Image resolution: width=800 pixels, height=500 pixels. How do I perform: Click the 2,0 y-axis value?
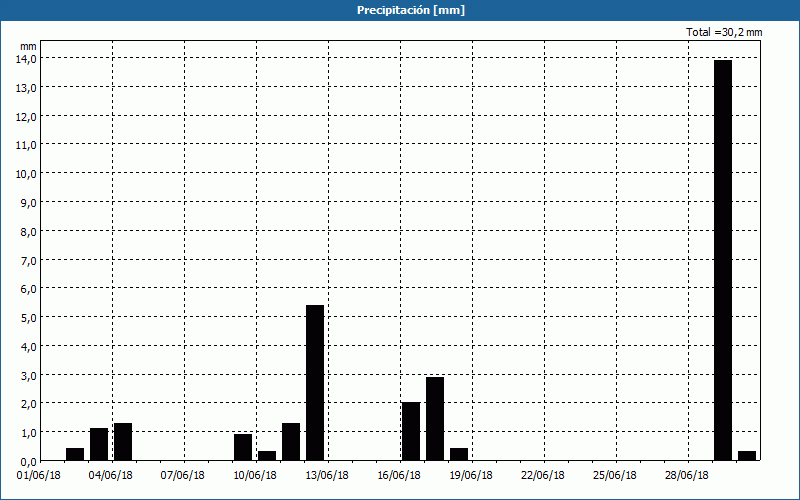(29, 404)
